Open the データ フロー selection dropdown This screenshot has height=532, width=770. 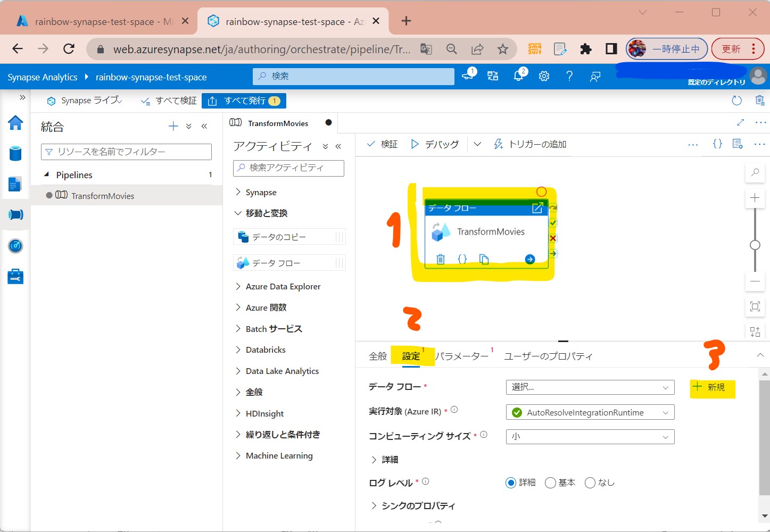coord(590,387)
